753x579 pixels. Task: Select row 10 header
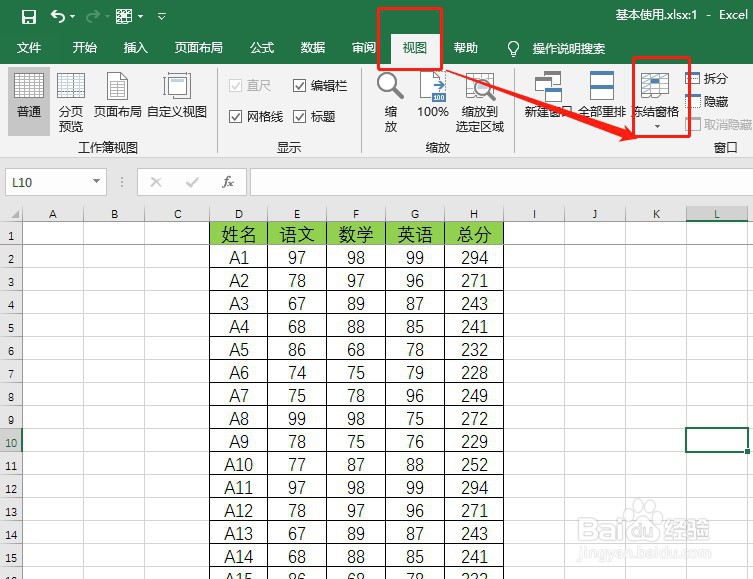point(11,443)
